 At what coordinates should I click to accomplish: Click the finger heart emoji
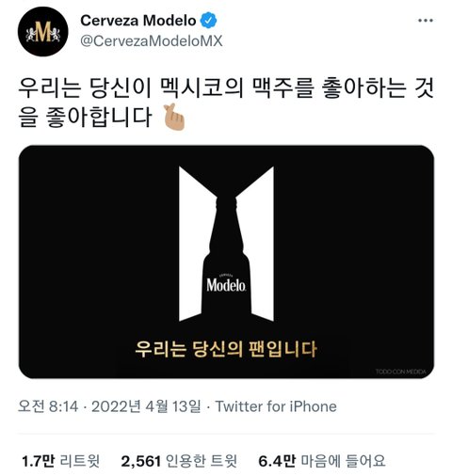(x=174, y=117)
